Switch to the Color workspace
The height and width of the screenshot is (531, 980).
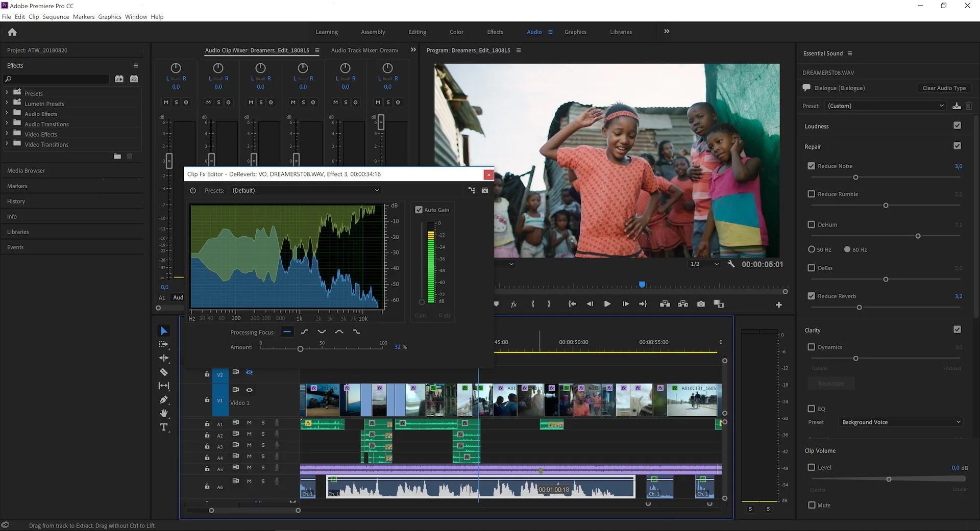(456, 32)
